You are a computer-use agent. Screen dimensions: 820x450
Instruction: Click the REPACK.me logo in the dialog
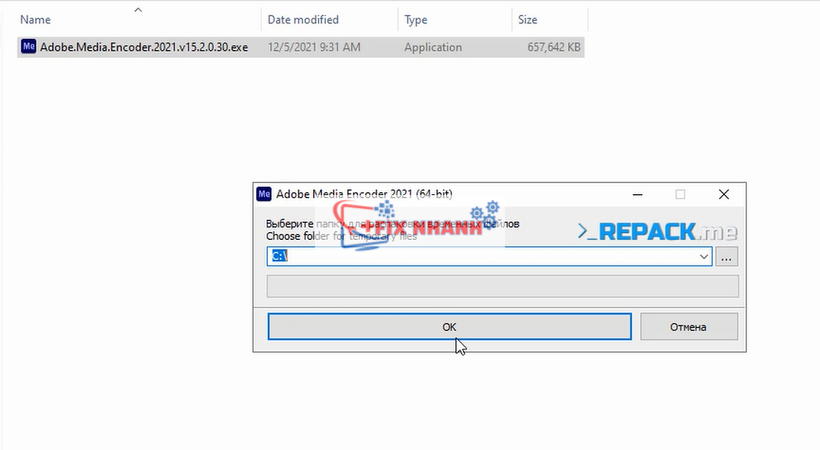point(656,232)
